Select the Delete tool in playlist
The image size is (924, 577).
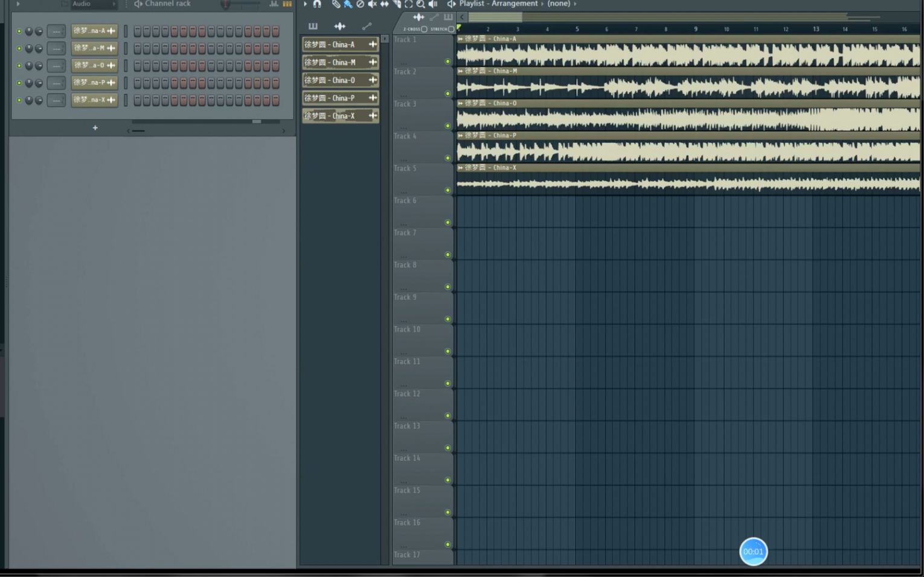tap(360, 4)
